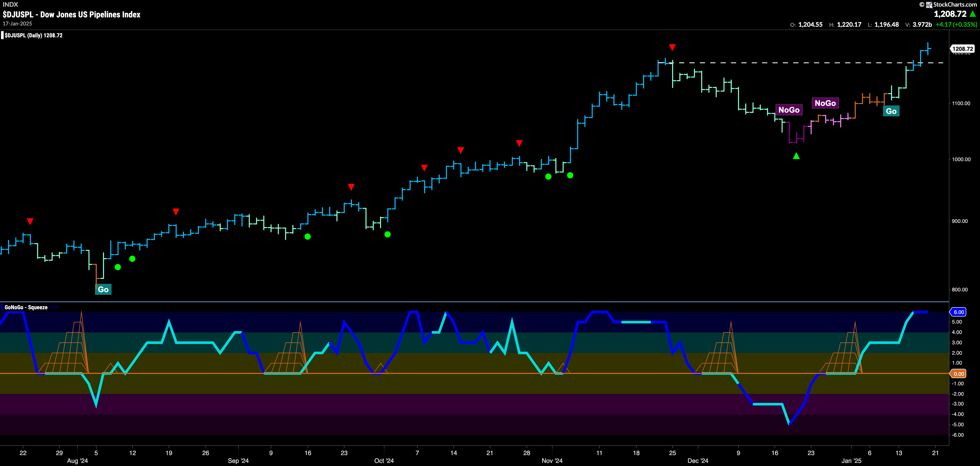The image size is (980, 466).
Task: Click the large 1,208.72 last price
Action: point(950,14)
